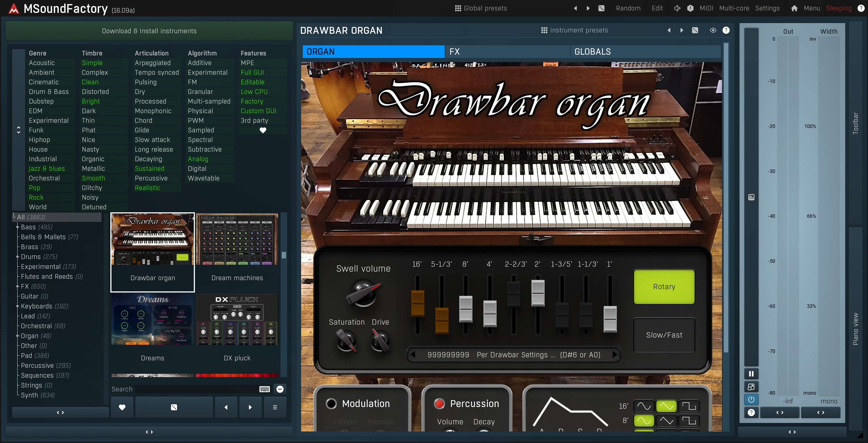Toggle the Rotary button
This screenshot has height=443, width=868.
pyautogui.click(x=664, y=286)
